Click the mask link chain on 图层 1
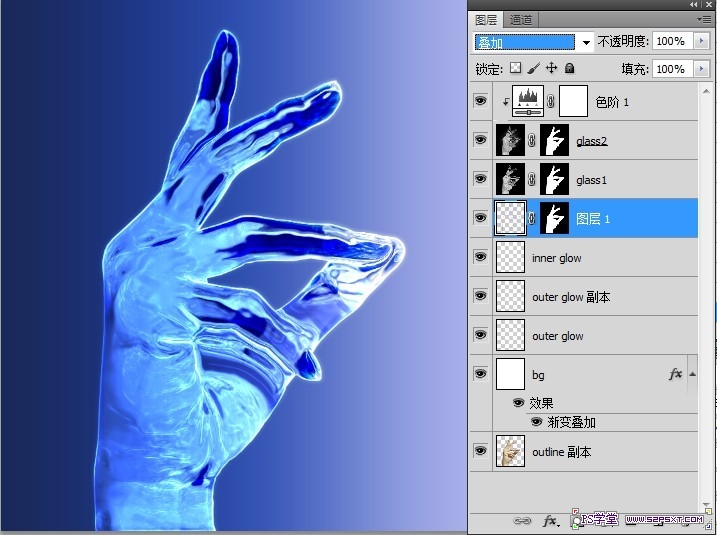 tap(532, 218)
